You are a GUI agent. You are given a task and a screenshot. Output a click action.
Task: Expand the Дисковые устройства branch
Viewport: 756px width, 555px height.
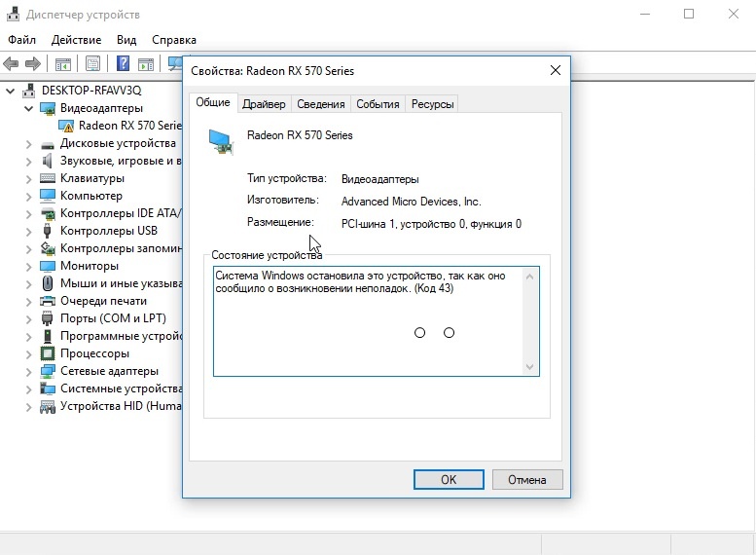coord(29,144)
